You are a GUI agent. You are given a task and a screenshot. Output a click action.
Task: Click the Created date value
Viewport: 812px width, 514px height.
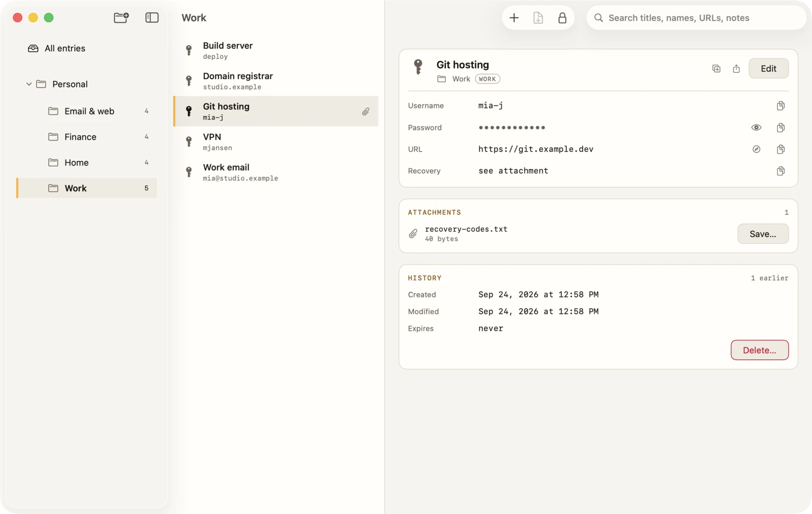538,295
